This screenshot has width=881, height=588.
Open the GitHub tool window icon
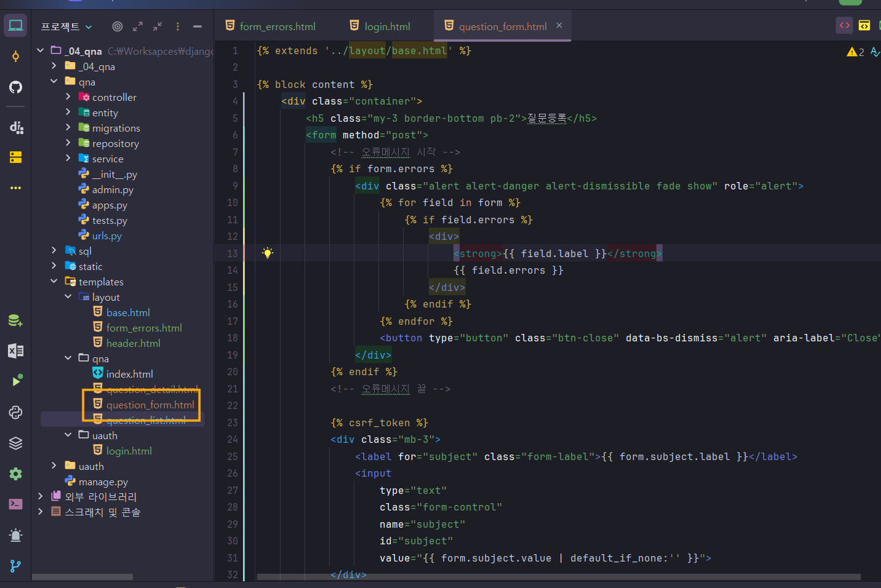coord(16,87)
